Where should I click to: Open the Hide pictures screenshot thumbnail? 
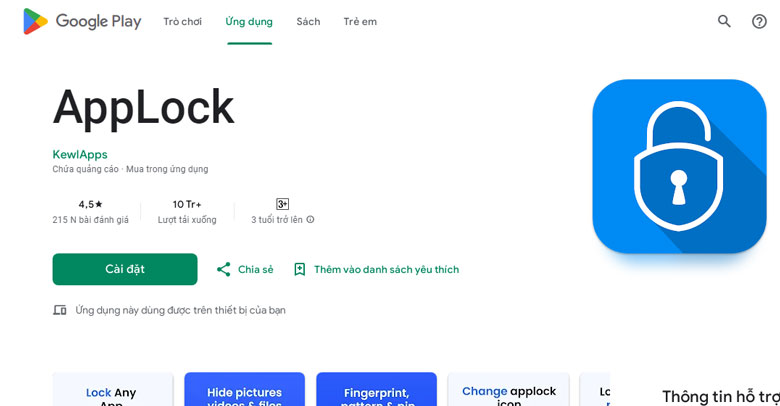click(x=244, y=389)
